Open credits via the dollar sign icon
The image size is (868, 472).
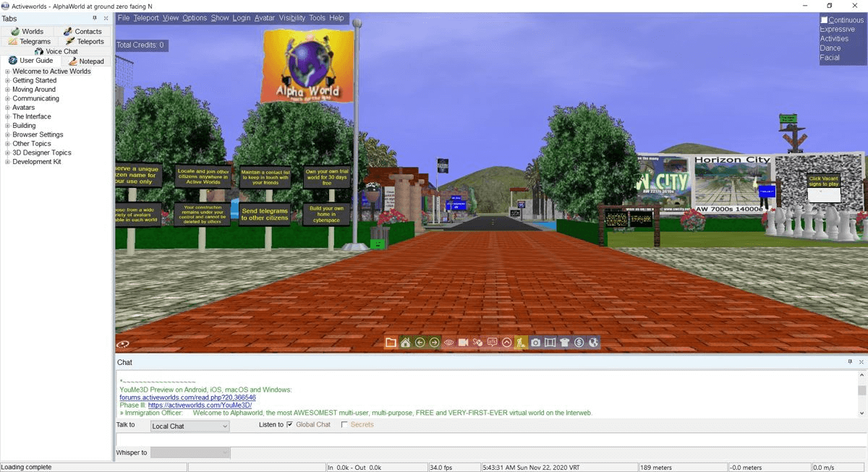(579, 343)
